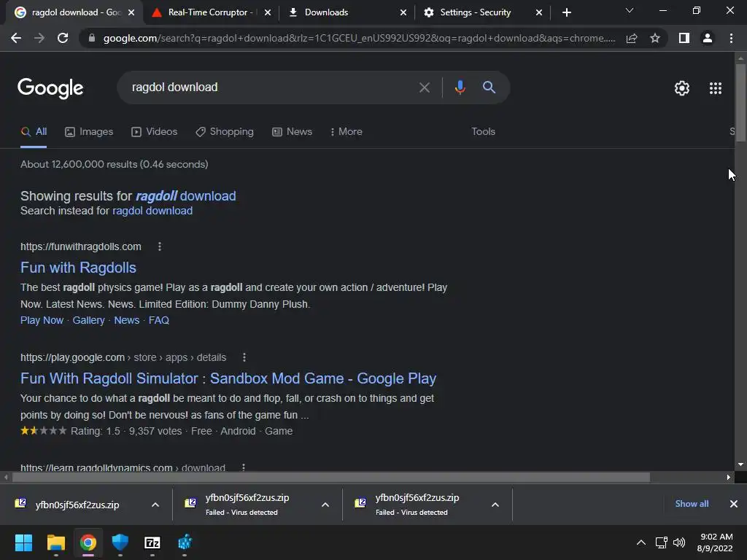Share this page icon in address bar

(x=632, y=38)
